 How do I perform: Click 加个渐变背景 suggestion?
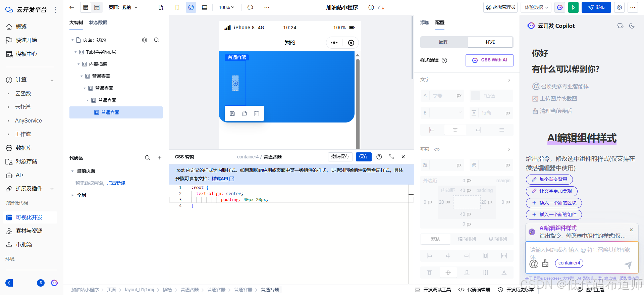(x=549, y=180)
